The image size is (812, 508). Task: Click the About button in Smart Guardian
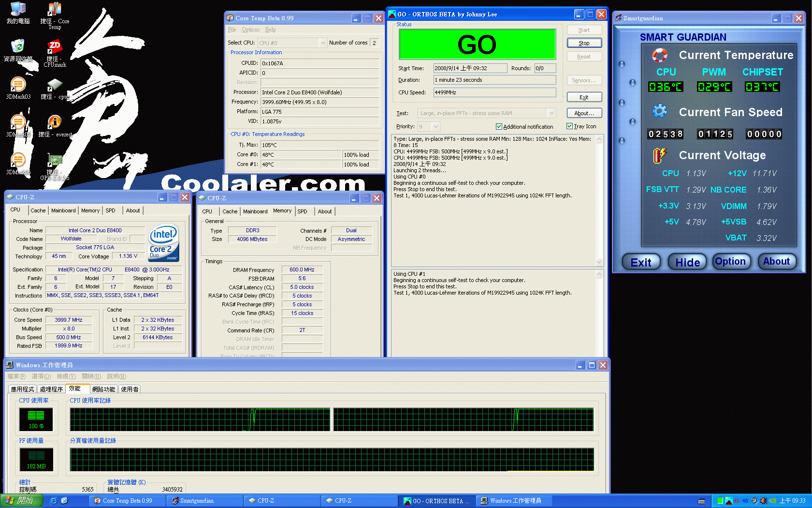(776, 262)
